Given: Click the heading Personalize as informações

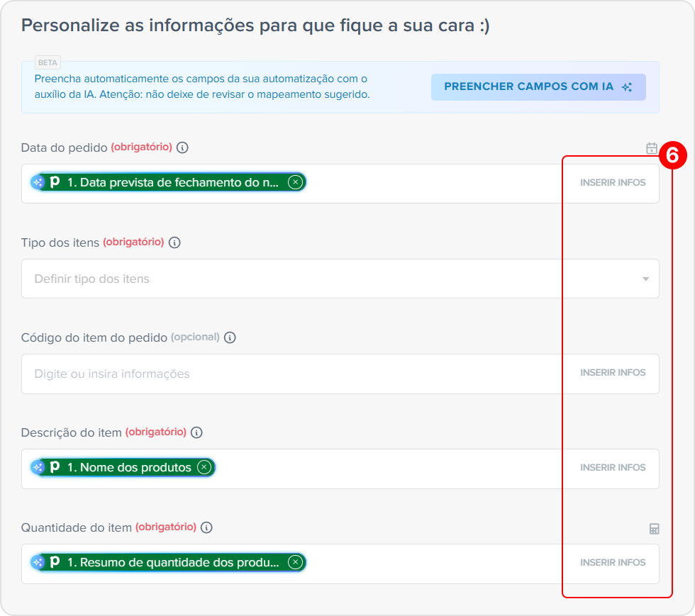Looking at the screenshot, I should [255, 26].
